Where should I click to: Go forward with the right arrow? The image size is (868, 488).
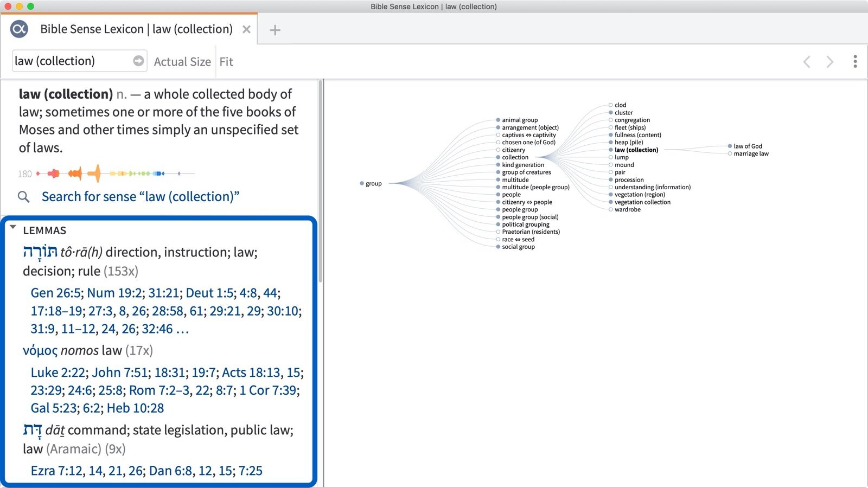click(x=829, y=62)
